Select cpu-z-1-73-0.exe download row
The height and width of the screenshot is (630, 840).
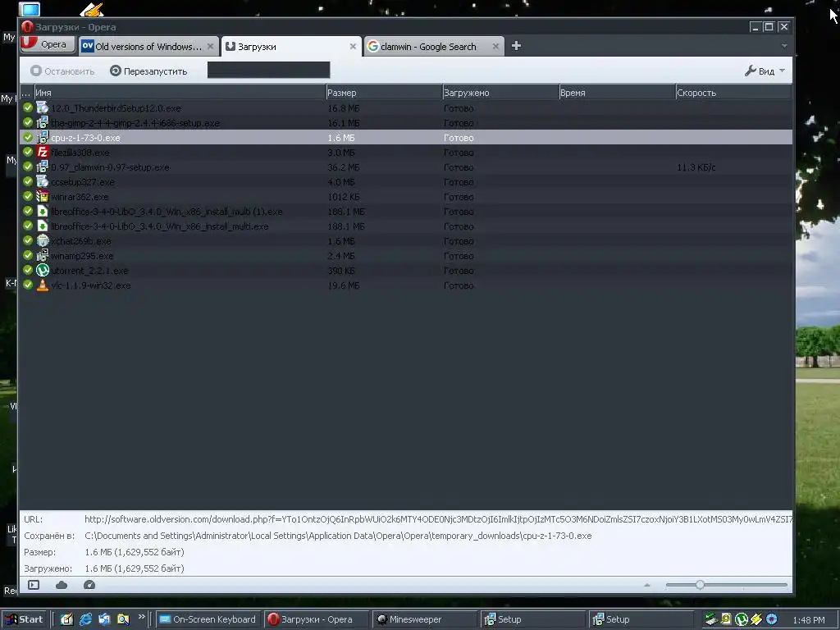point(406,138)
